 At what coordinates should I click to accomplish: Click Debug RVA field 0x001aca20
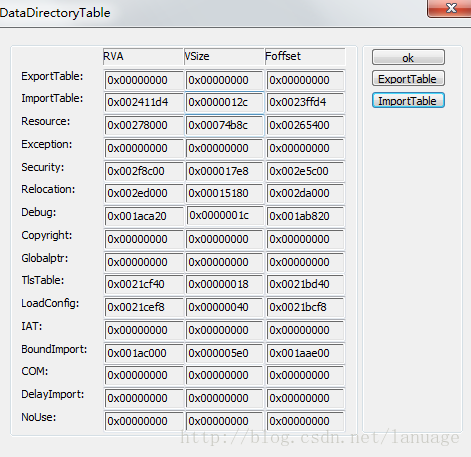[144, 216]
